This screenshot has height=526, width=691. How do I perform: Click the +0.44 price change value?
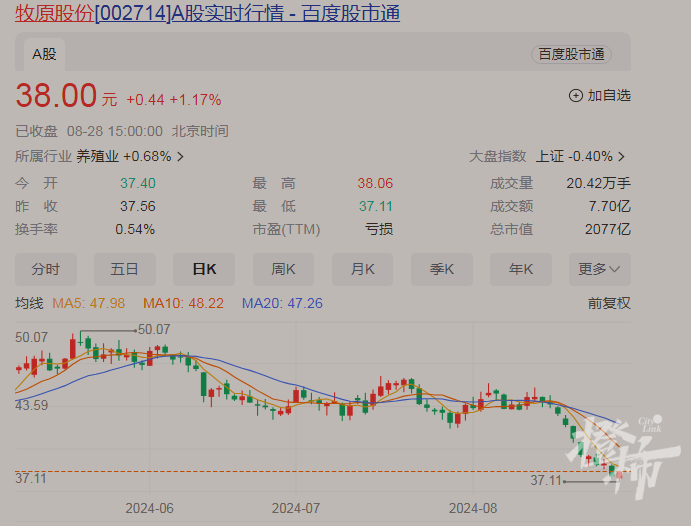click(145, 100)
